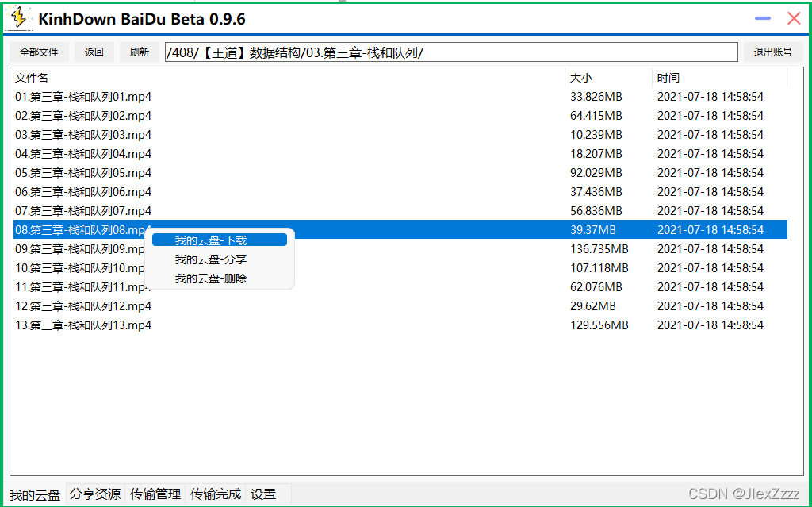Switch to the 分享资源 tab
The image size is (812, 507).
tap(95, 494)
